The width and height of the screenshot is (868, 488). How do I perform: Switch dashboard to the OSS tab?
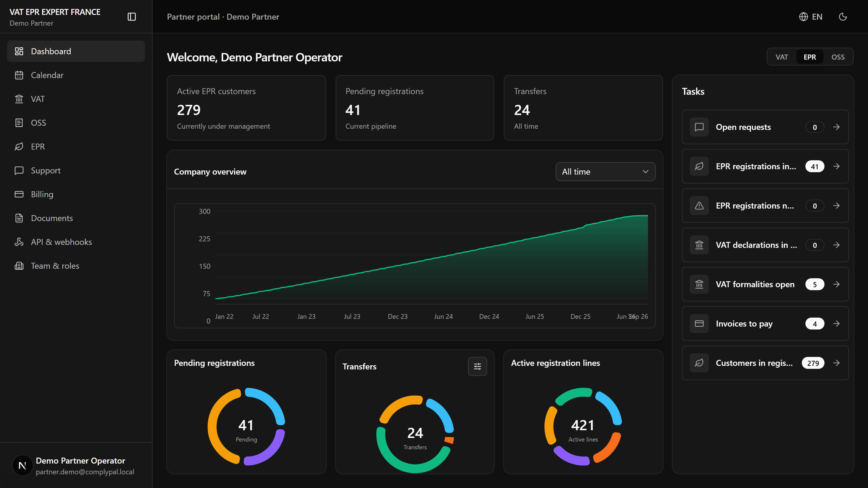point(838,57)
